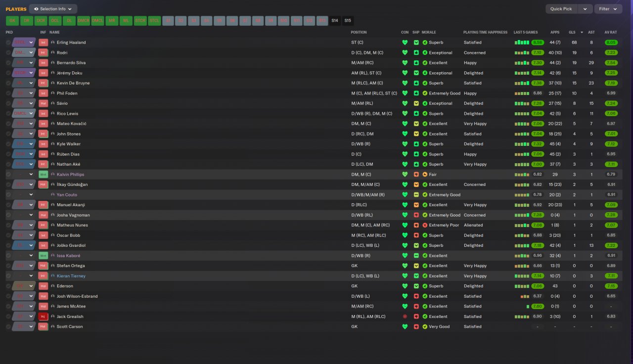The height and width of the screenshot is (364, 633).
Task: Click Erling Haaland's last 5 games form bars
Action: pyautogui.click(x=522, y=43)
